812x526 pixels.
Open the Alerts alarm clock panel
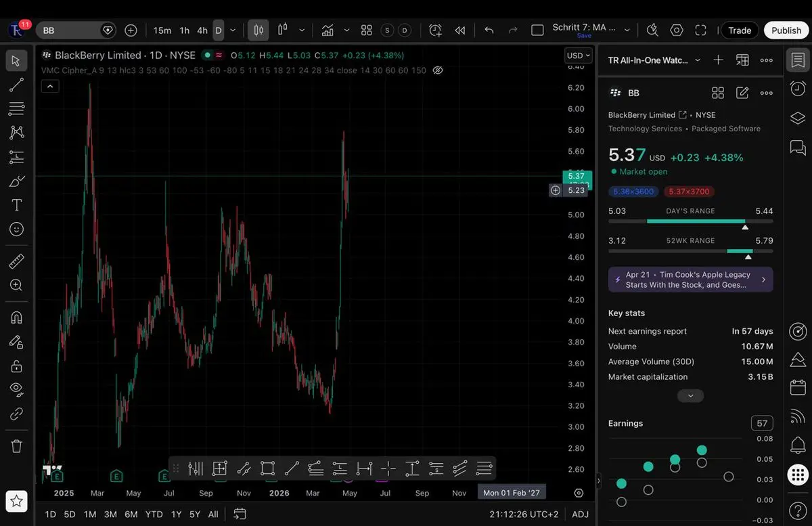[x=798, y=89]
